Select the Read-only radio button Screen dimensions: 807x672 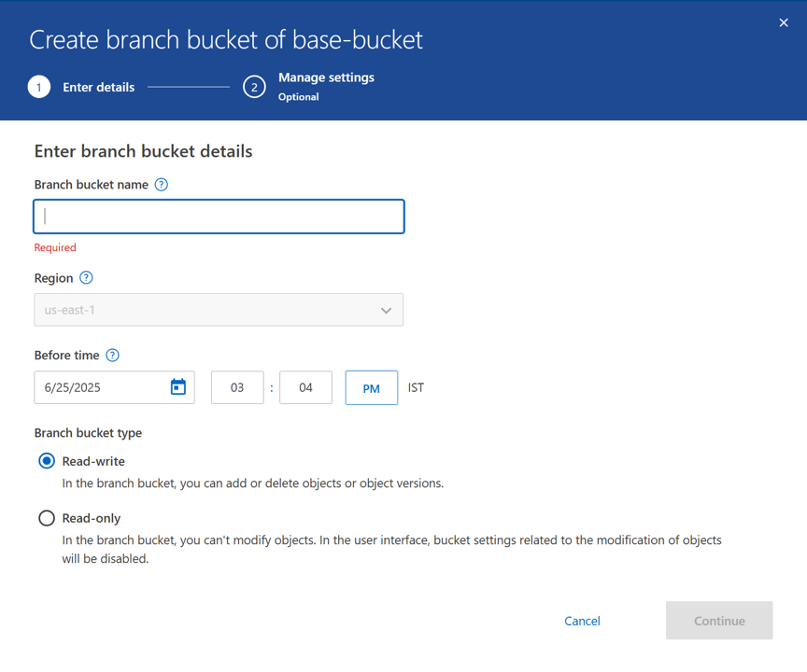[47, 518]
